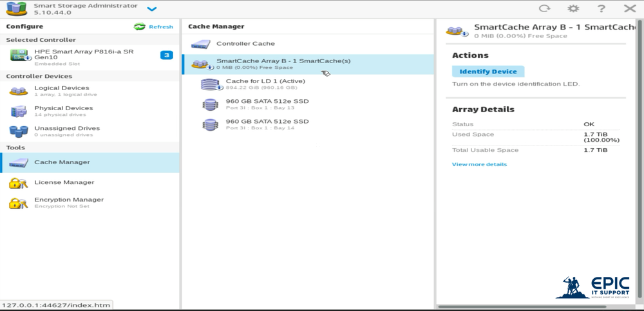This screenshot has height=311, width=644.
Task: Click the Tools section header
Action: coord(15,147)
